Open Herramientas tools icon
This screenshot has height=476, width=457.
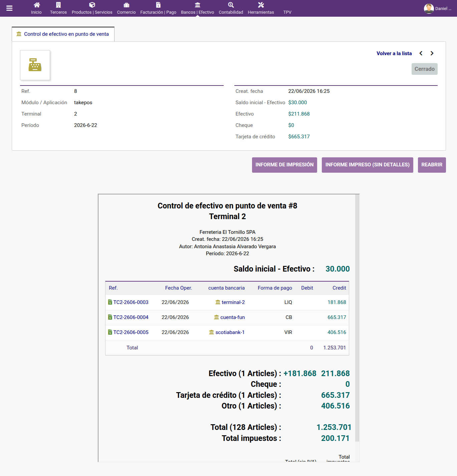coord(261,5)
